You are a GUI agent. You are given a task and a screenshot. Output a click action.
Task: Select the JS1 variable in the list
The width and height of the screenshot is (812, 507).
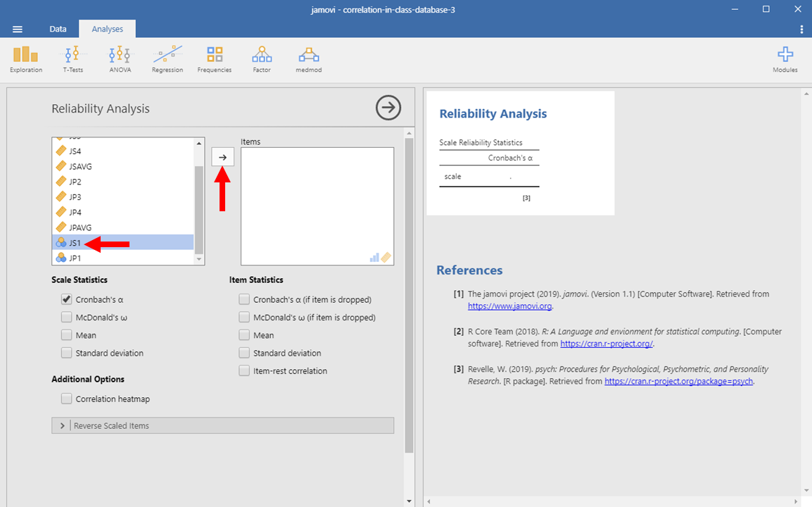pyautogui.click(x=75, y=243)
